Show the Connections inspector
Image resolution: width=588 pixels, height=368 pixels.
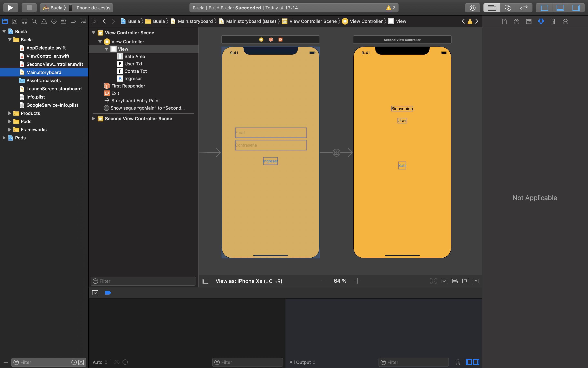[565, 22]
